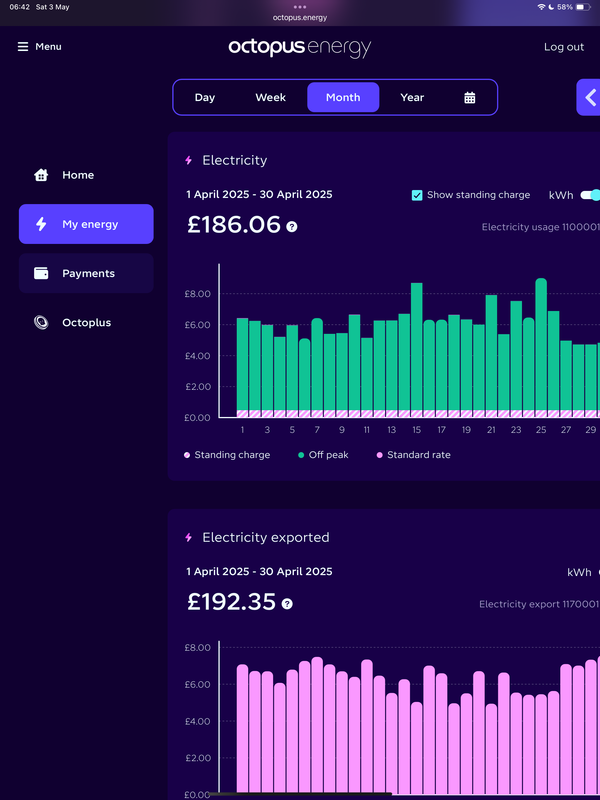600x800 pixels.
Task: Click the Standing charge legend item
Action: (x=227, y=455)
